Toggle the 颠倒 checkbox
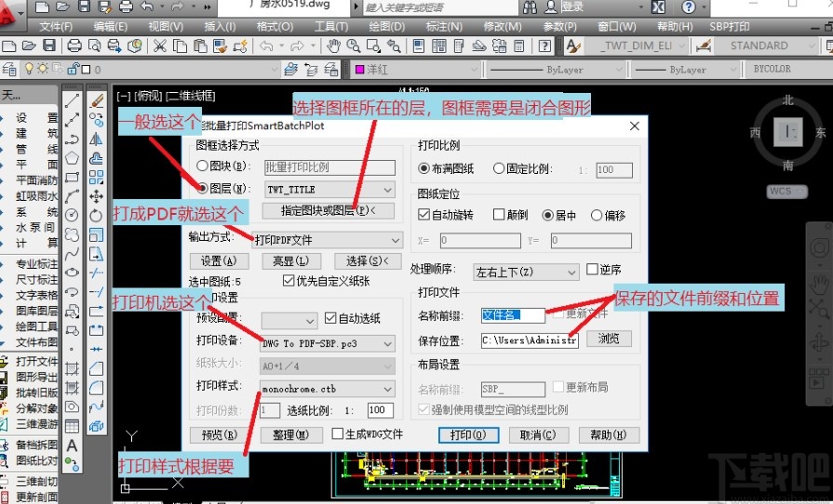This screenshot has width=833, height=504. click(498, 214)
